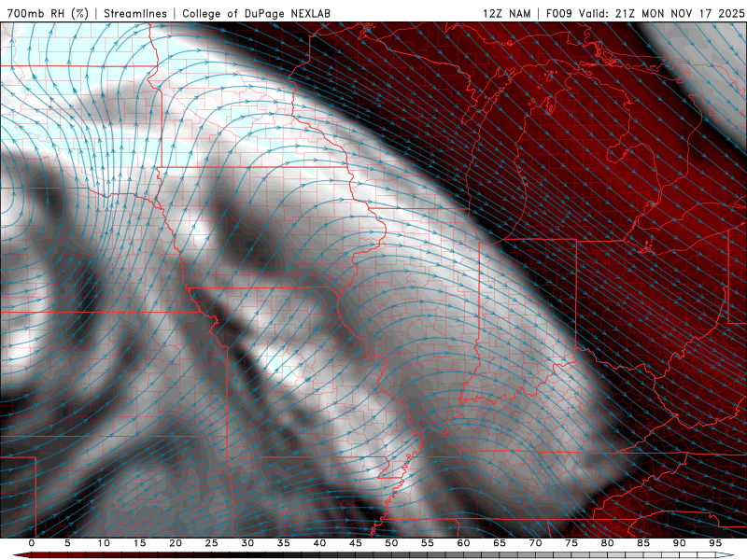The width and height of the screenshot is (747, 560).
Task: Select the 25 value on the RH scale
Action: pyautogui.click(x=212, y=543)
